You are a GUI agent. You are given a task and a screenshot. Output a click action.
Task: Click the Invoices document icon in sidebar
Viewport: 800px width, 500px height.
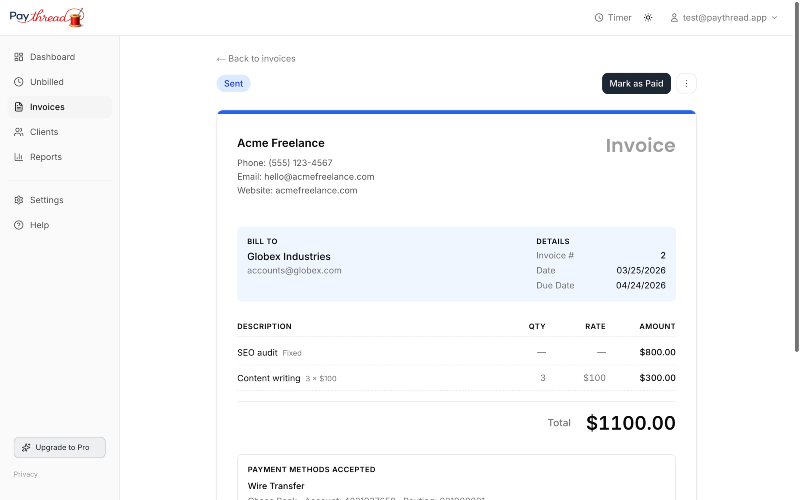coord(19,107)
